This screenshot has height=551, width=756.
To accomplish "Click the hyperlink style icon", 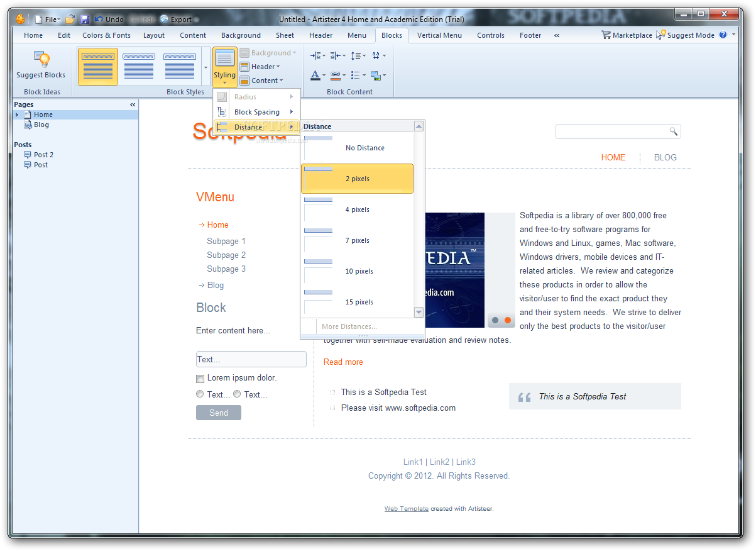I will [x=337, y=75].
